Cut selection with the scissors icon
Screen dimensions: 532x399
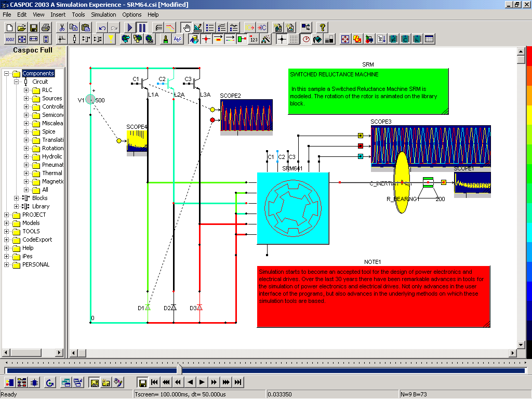coord(62,28)
